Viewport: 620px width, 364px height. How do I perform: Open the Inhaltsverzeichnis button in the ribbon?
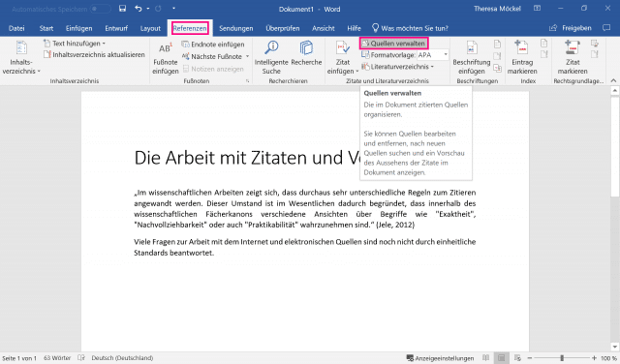[x=21, y=58]
